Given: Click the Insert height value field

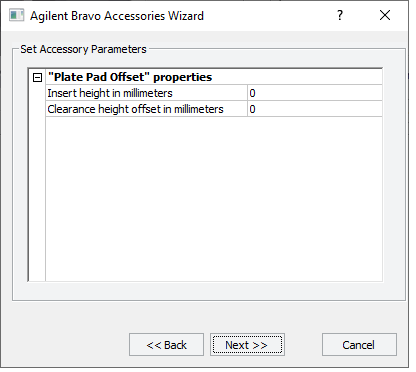Looking at the screenshot, I should [315, 93].
